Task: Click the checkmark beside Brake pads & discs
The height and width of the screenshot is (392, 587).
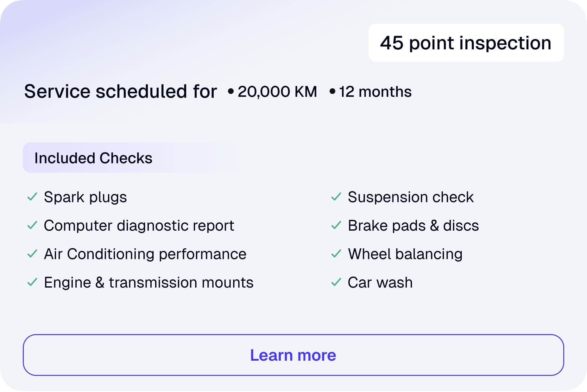Action: coord(336,225)
